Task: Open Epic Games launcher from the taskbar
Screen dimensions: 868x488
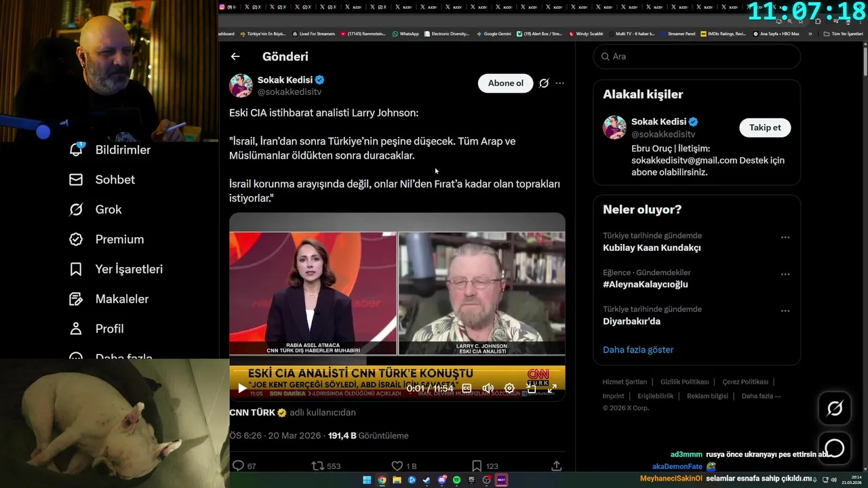Action: click(471, 480)
